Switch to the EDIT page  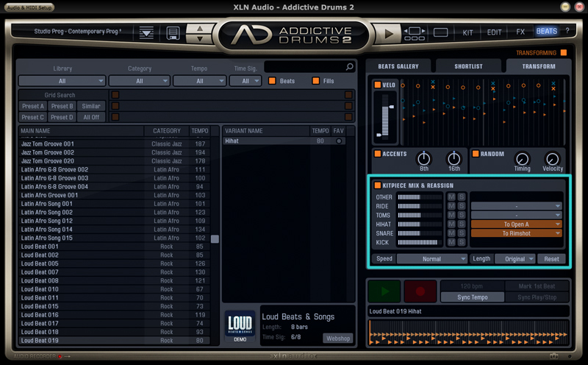click(494, 32)
